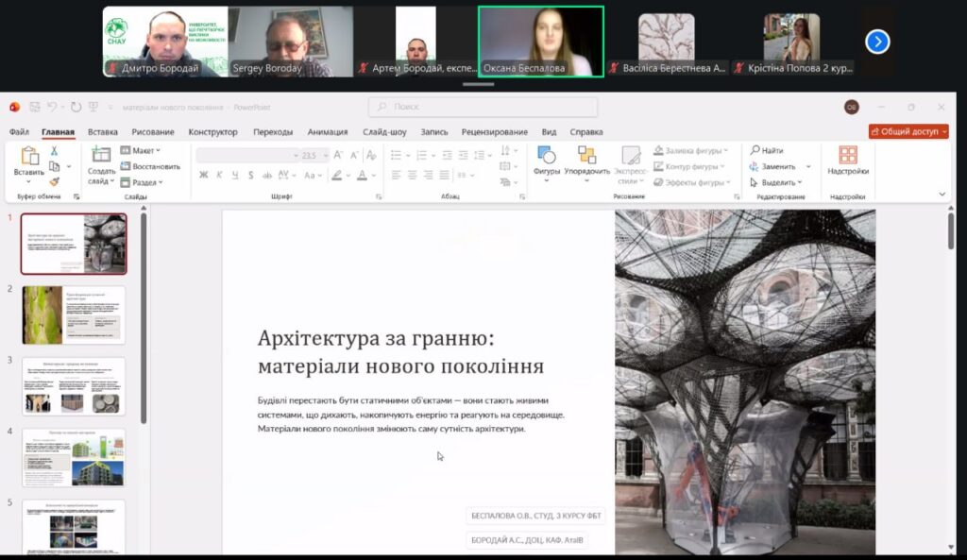Click the font color A swatch
Viewport: 967px width, 560px height.
point(363,175)
